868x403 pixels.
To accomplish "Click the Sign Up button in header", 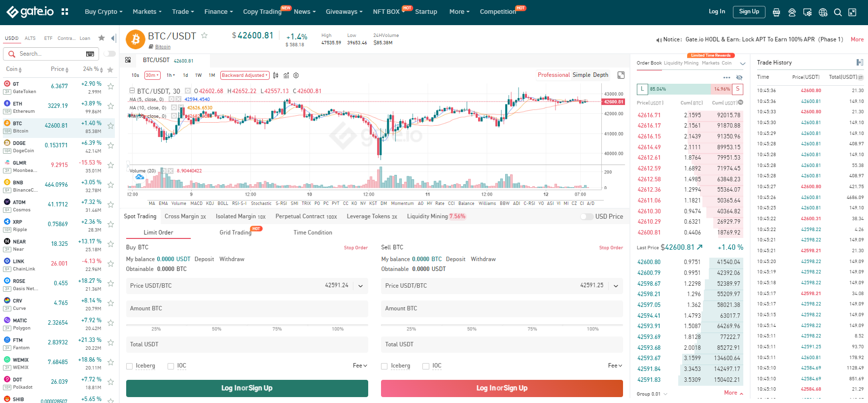I will tap(749, 12).
